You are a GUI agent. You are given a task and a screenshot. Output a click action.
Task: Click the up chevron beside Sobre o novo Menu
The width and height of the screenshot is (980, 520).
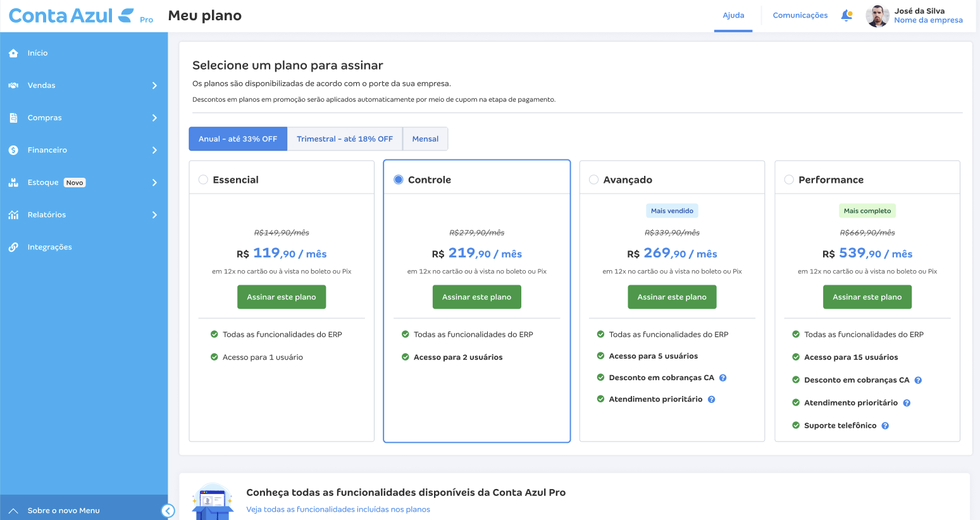13,511
